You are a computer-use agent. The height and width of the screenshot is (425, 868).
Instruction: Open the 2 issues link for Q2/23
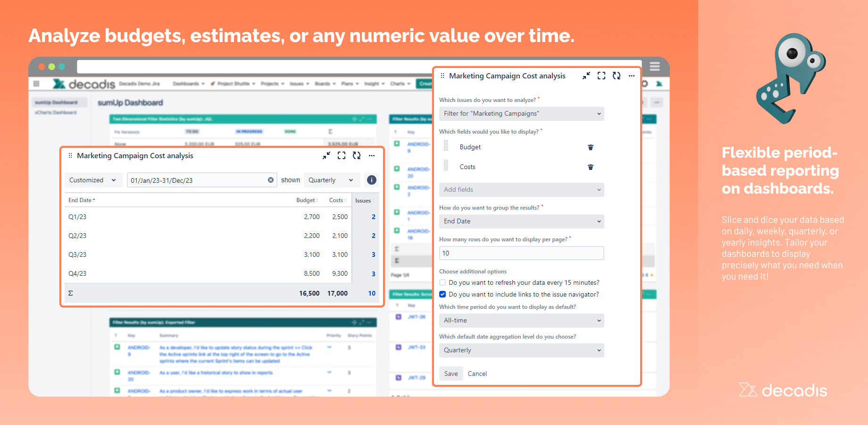point(374,236)
